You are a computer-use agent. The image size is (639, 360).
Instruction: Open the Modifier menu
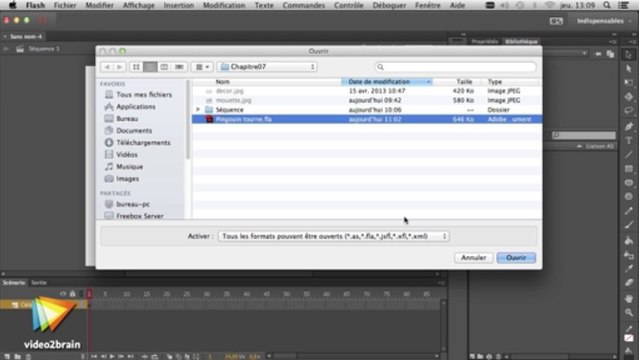coord(99,5)
